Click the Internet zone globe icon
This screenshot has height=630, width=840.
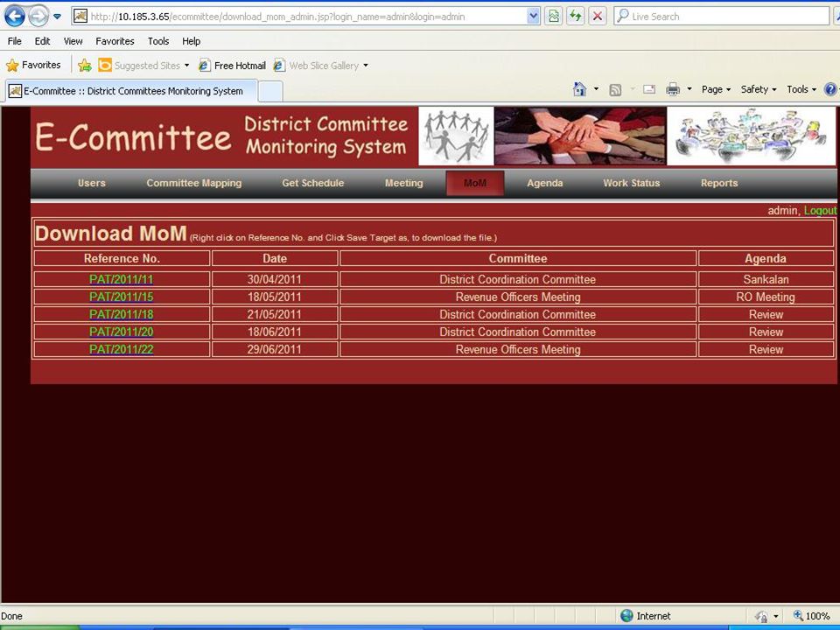(x=626, y=616)
